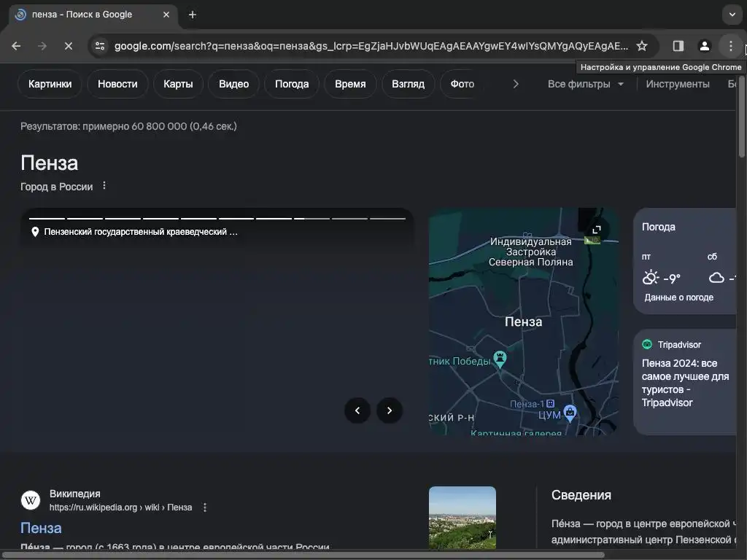Open the Tripadvisor Пенза 2024 card

click(x=685, y=382)
